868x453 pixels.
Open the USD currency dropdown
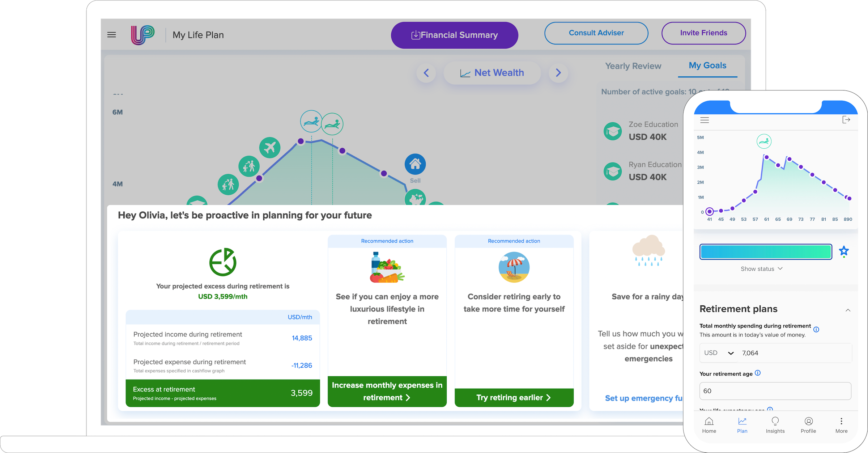(x=719, y=353)
